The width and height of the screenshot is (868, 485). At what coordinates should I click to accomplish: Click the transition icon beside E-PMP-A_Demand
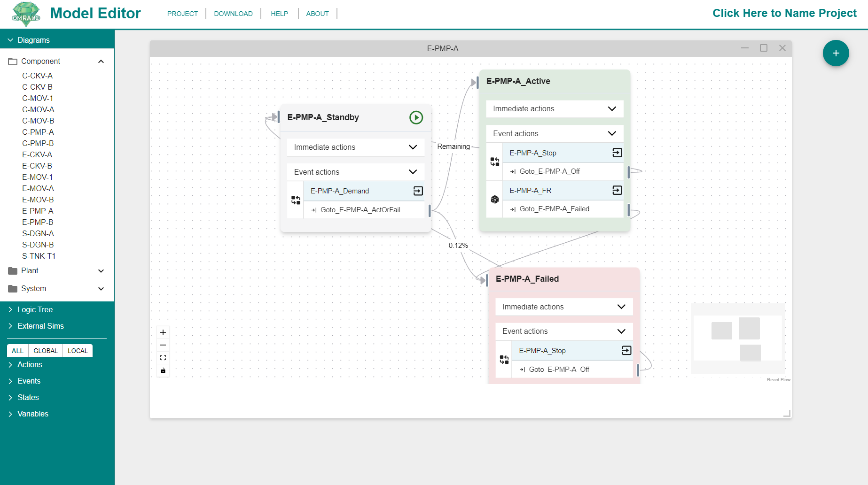pos(296,200)
